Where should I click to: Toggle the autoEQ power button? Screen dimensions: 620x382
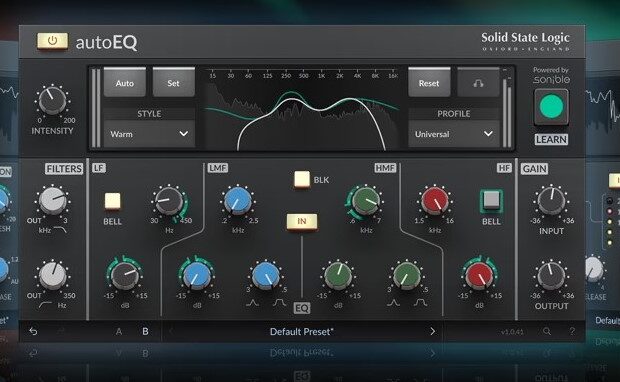(52, 41)
